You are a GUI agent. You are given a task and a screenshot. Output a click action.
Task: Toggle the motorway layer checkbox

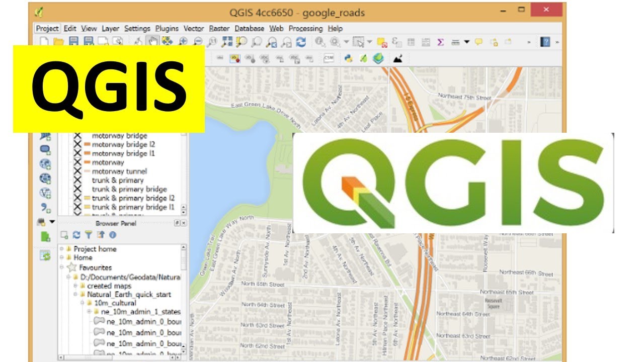(x=77, y=162)
